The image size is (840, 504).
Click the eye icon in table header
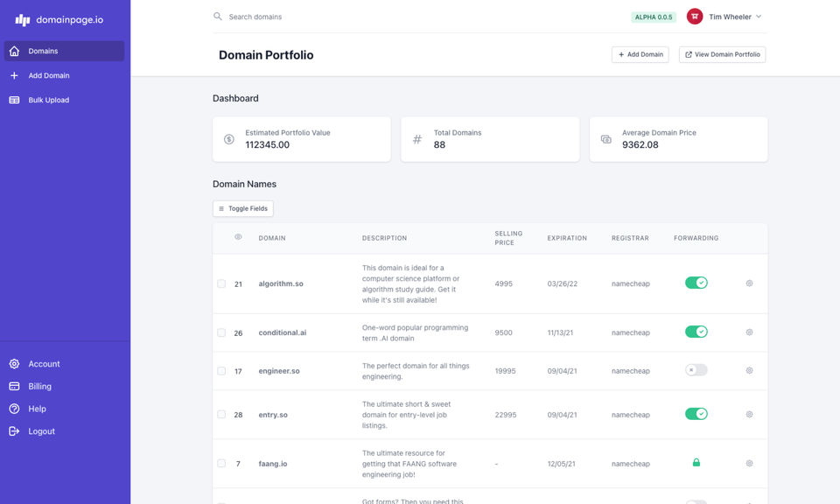pos(238,237)
